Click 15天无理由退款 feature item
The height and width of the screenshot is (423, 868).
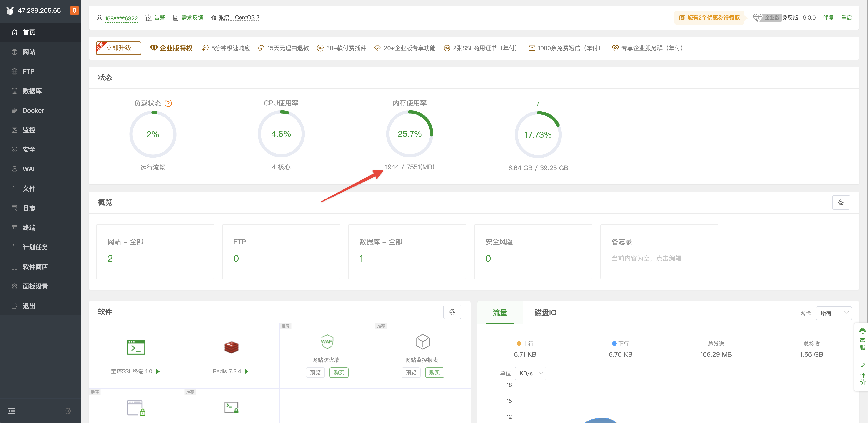[283, 48]
